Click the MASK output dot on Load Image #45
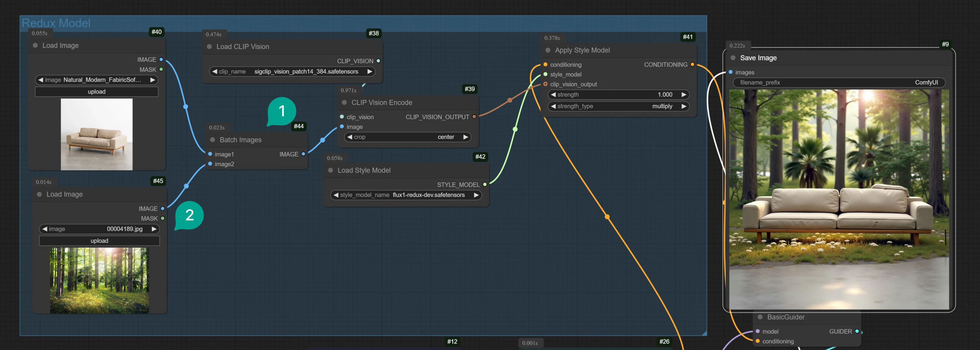 tap(163, 218)
